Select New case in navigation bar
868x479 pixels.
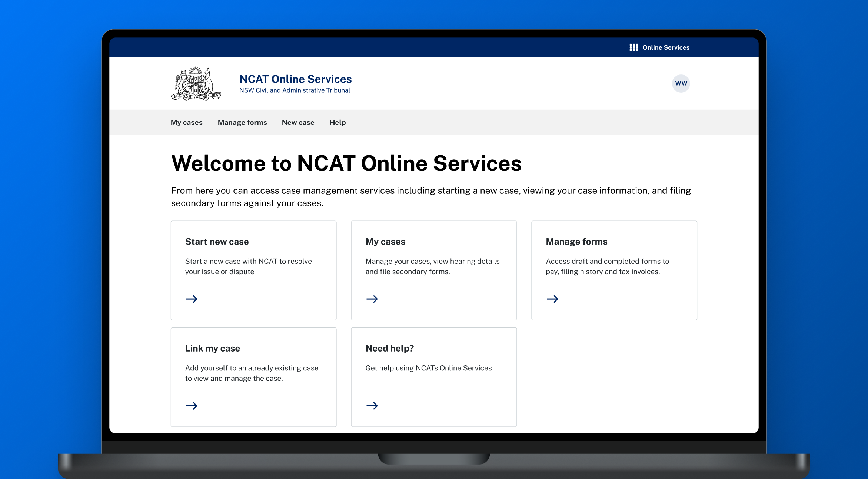click(x=298, y=122)
